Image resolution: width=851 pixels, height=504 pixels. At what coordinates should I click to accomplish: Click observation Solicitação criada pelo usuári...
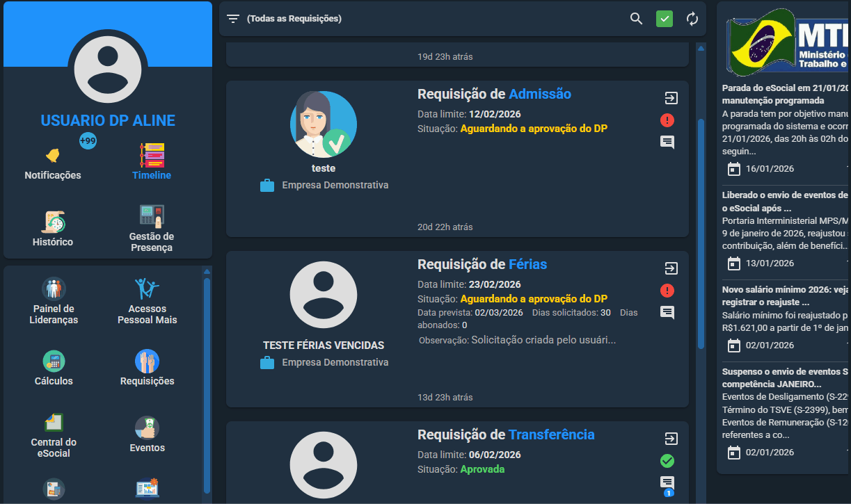(x=543, y=341)
